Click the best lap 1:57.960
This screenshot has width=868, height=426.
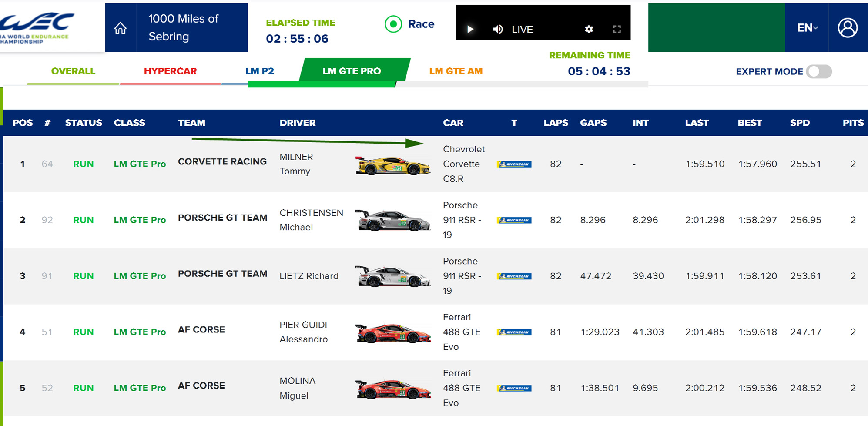click(757, 164)
